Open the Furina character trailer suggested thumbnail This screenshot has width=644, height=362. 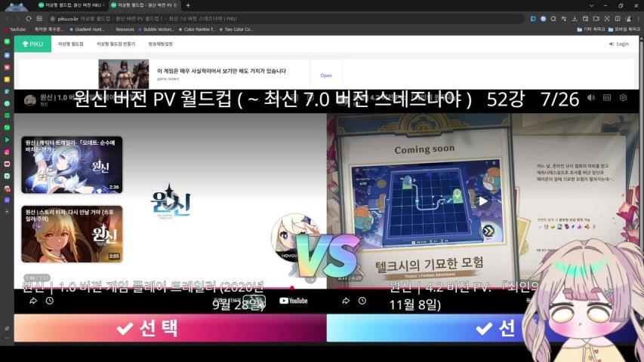click(72, 165)
